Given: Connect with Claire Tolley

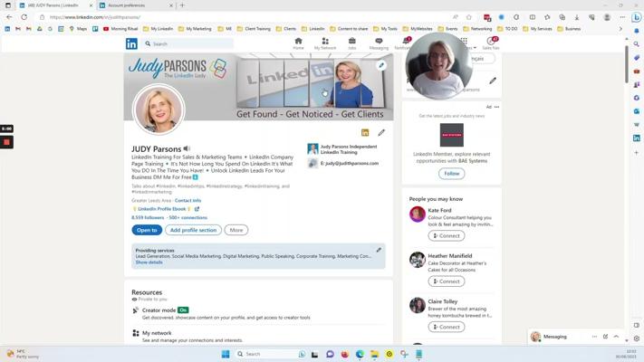Looking at the screenshot, I should (x=447, y=327).
